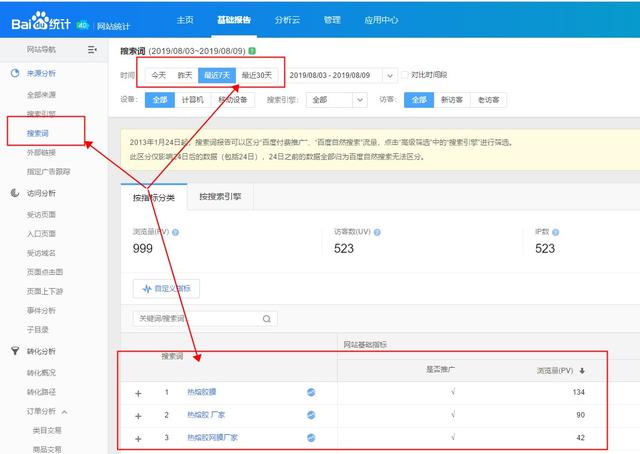Click the blue round icon in the 热熔胶 厂家 row

[311, 415]
